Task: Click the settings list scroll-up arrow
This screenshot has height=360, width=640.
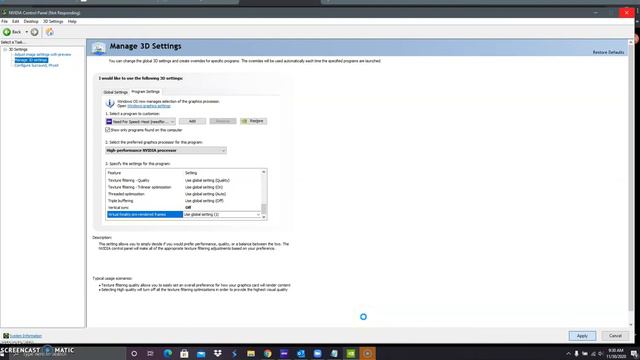Action: click(264, 172)
